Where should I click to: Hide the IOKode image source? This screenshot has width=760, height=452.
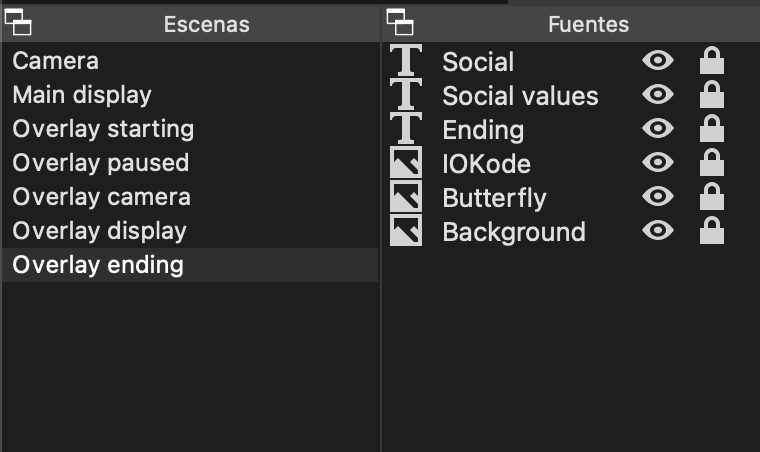coord(657,163)
